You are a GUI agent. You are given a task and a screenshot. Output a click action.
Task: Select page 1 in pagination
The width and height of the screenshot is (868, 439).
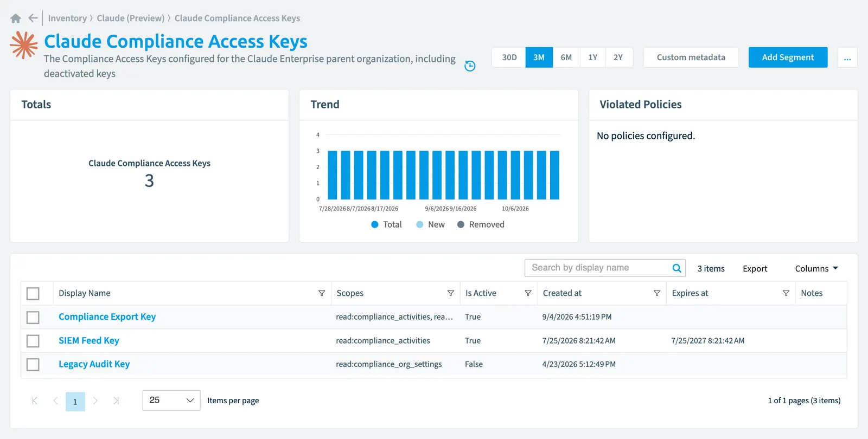pos(75,402)
